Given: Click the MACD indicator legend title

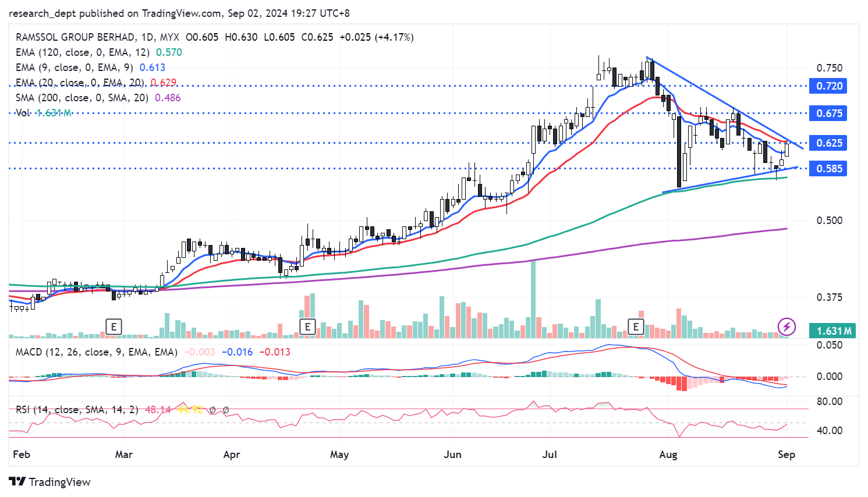Looking at the screenshot, I should pos(96,352).
